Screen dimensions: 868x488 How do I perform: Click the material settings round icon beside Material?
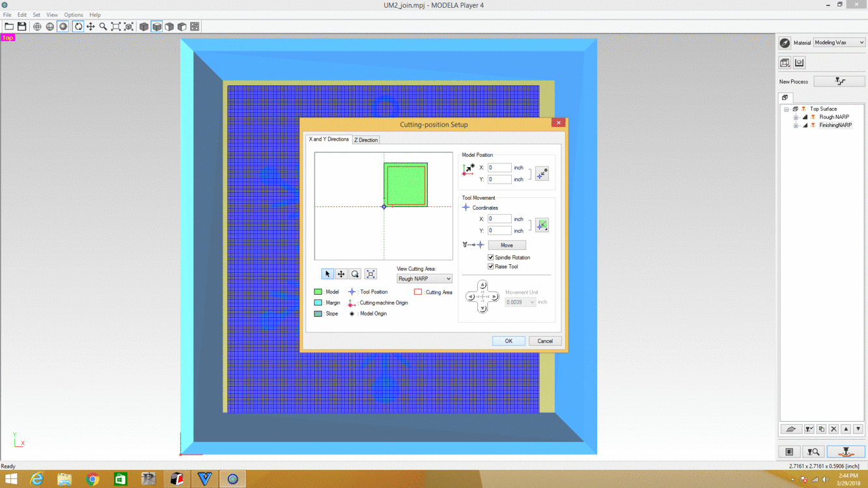pyautogui.click(x=785, y=43)
